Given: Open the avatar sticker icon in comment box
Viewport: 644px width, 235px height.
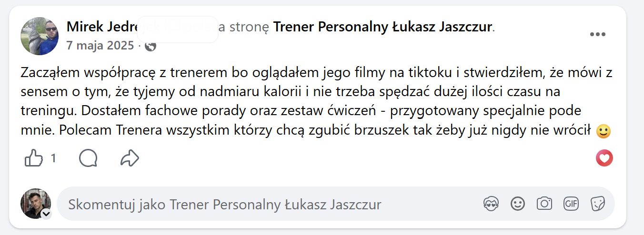Looking at the screenshot, I should 491,204.
